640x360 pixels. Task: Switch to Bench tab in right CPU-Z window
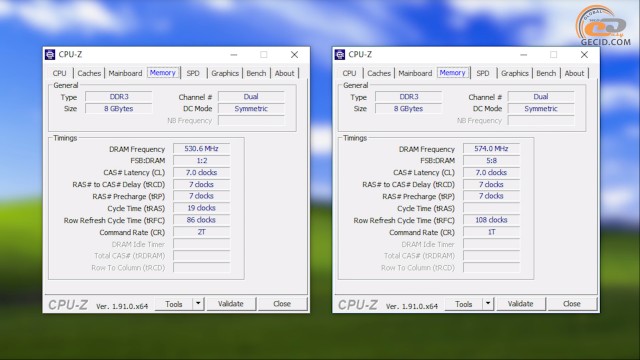click(546, 73)
